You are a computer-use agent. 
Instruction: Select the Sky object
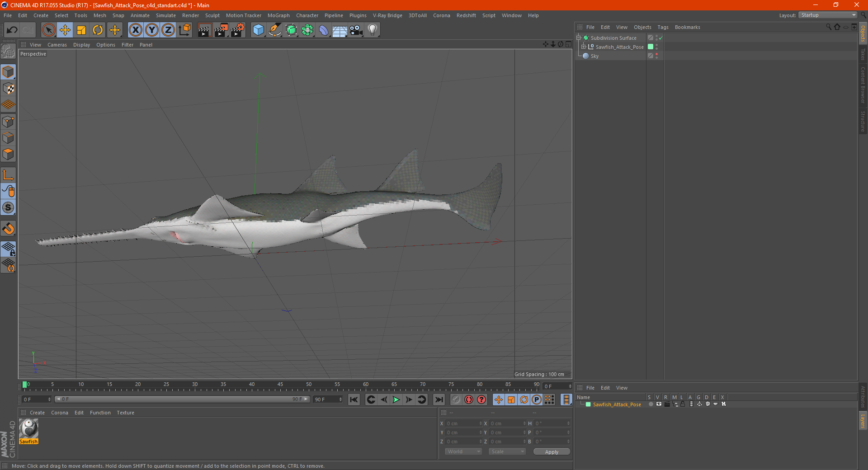[x=594, y=56]
